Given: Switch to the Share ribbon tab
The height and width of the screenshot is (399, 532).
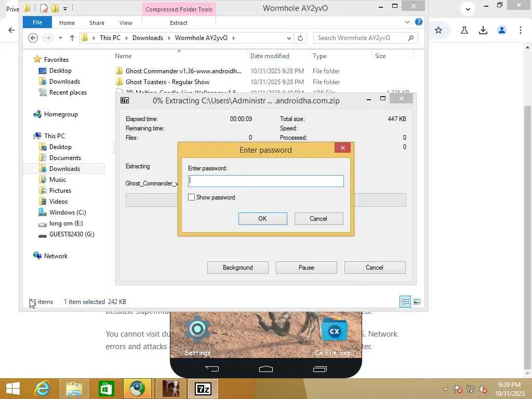Looking at the screenshot, I should coord(97,23).
